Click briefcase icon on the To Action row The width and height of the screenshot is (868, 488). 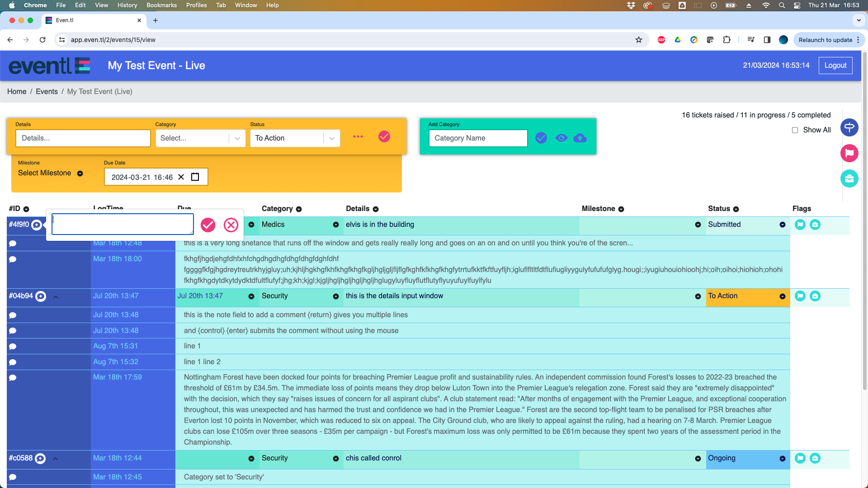click(815, 296)
